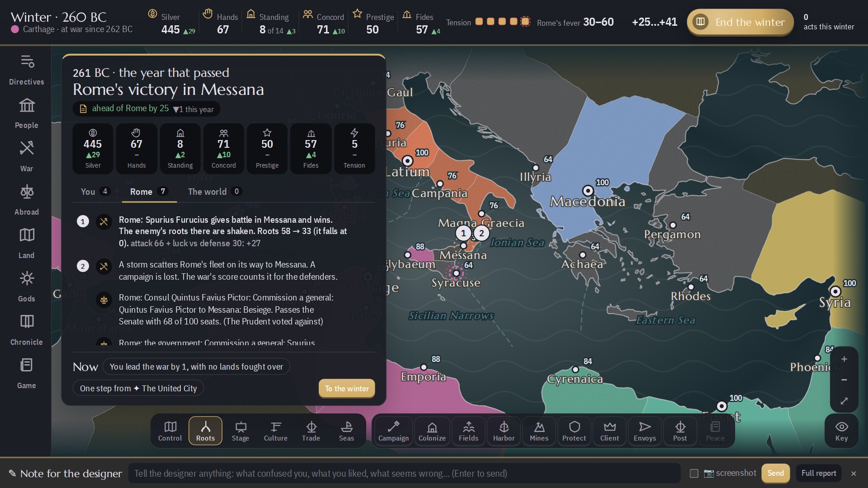Viewport: 868px width, 488px height.
Task: Close the designer note bar
Action: click(x=854, y=473)
